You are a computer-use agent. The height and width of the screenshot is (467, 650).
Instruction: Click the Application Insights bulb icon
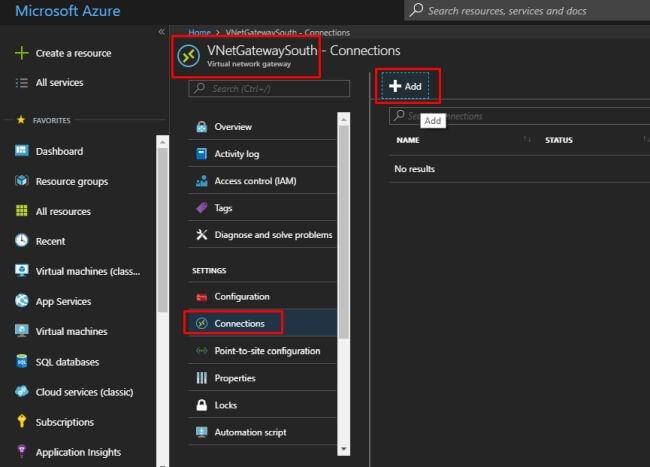[22, 451]
